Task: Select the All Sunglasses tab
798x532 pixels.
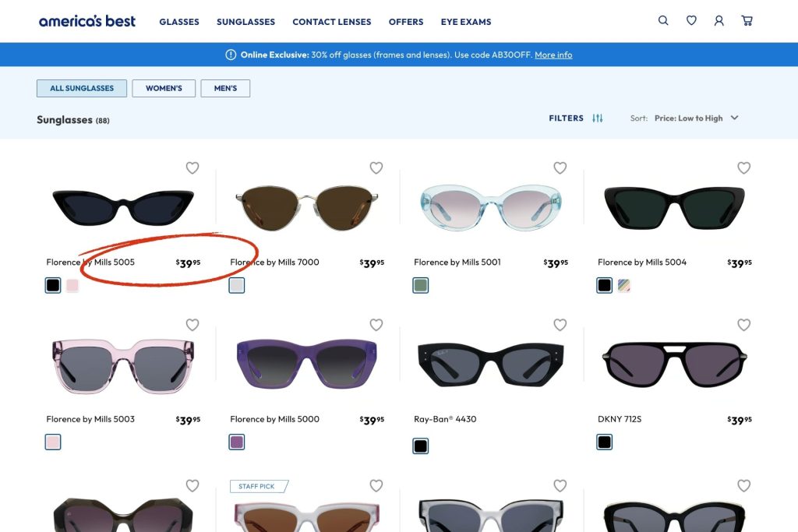Action: [x=82, y=88]
